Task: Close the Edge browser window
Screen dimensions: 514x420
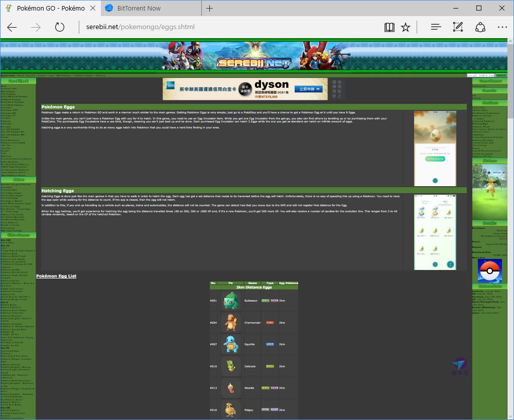Action: point(502,8)
